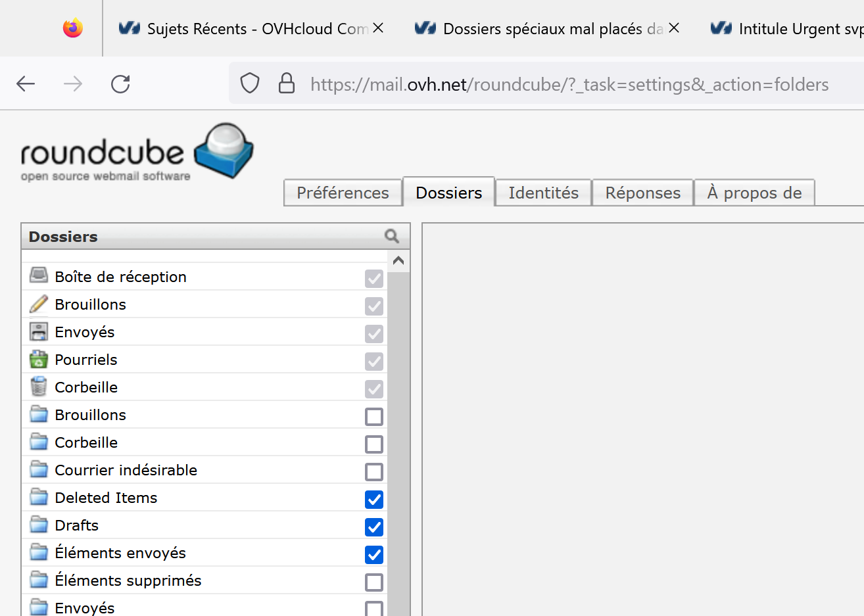This screenshot has height=616, width=864.
Task: Uncheck the Drafts folder subscription
Action: [373, 527]
